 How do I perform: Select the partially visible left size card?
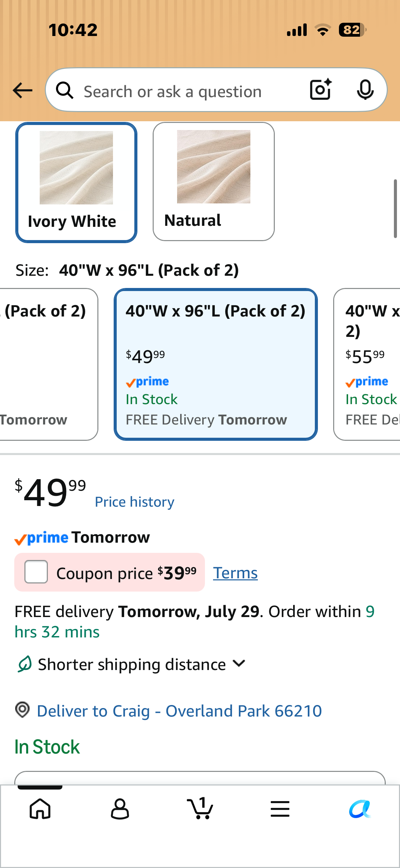(49, 364)
